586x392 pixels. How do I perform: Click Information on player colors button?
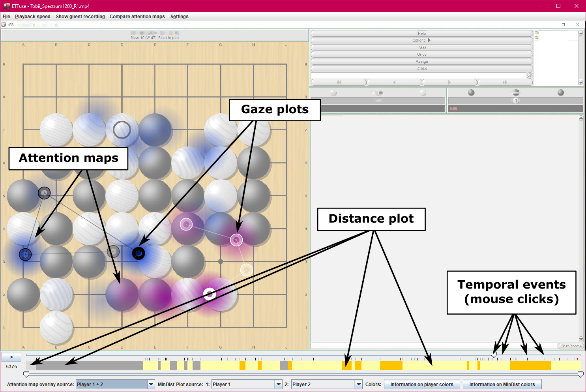coord(421,384)
